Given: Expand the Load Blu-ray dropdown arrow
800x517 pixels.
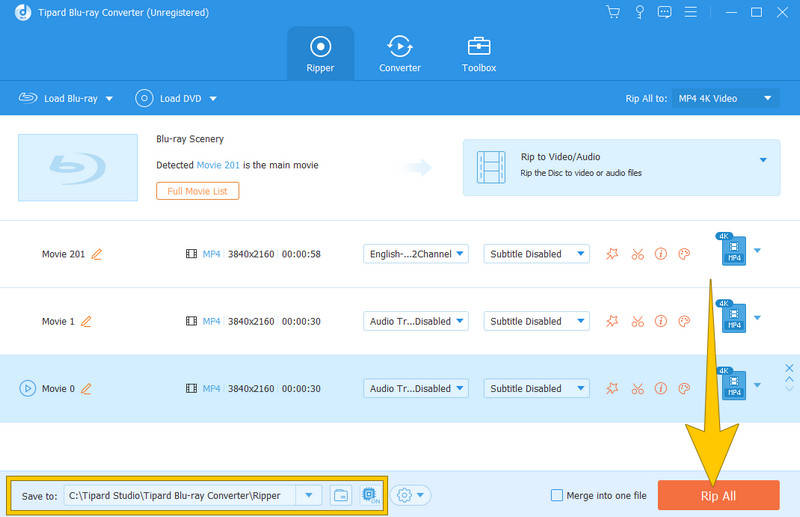Looking at the screenshot, I should [x=109, y=99].
